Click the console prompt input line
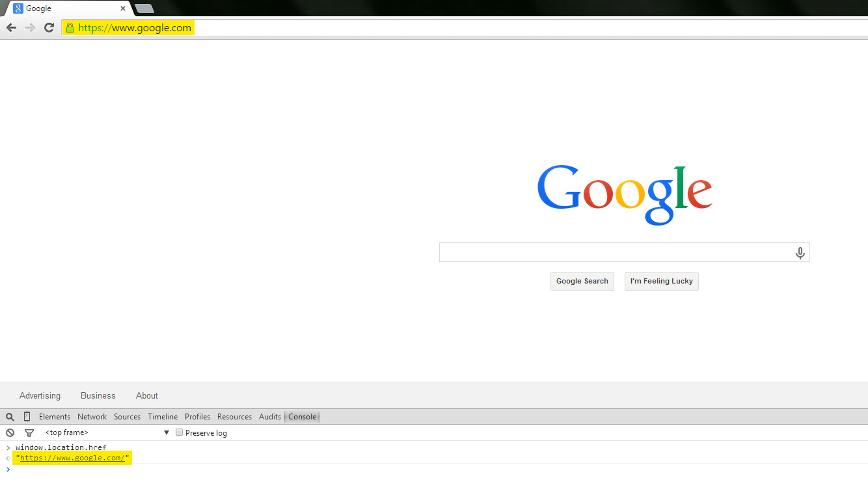The height and width of the screenshot is (502, 868). point(434,469)
